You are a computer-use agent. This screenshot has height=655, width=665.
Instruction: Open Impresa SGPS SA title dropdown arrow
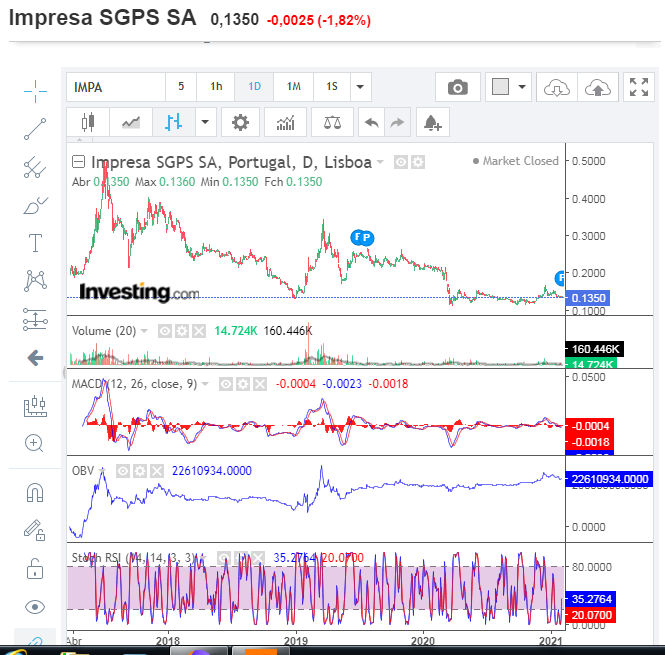pos(380,162)
